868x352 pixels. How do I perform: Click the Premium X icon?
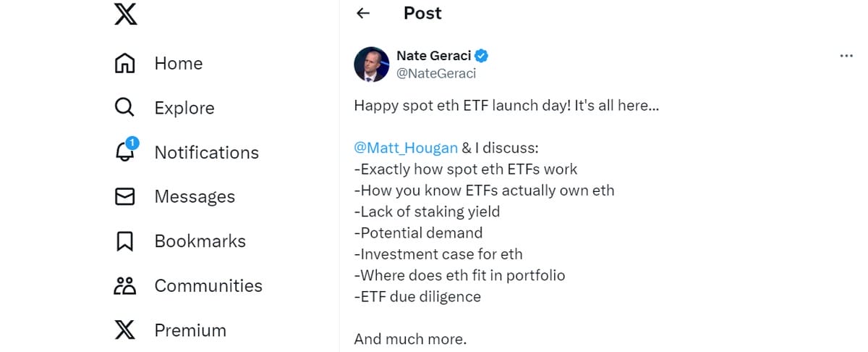pyautogui.click(x=125, y=330)
